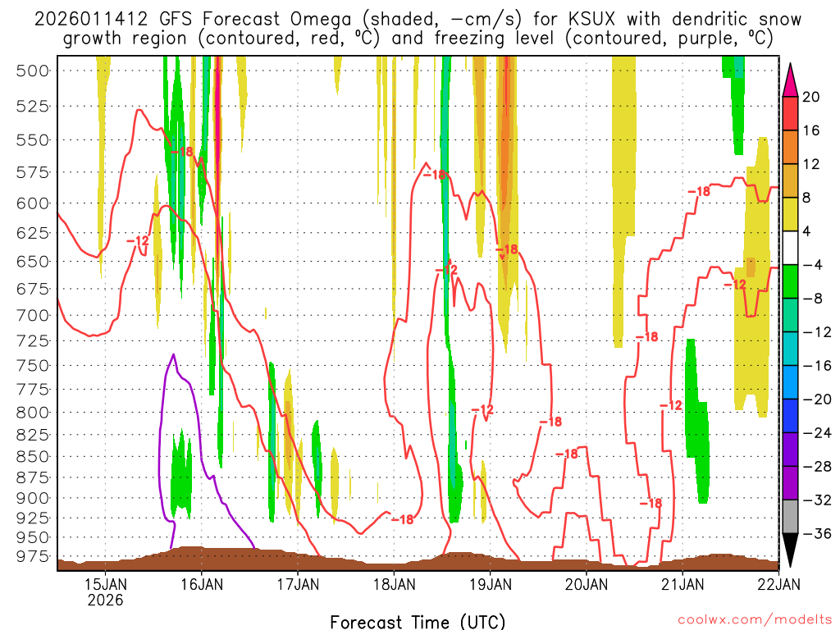Pick the yellow colorbar swatch between 4 and 8

point(790,214)
